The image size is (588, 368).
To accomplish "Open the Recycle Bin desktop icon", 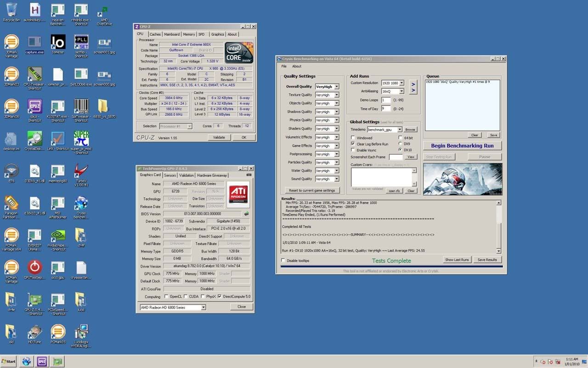I will click(11, 10).
